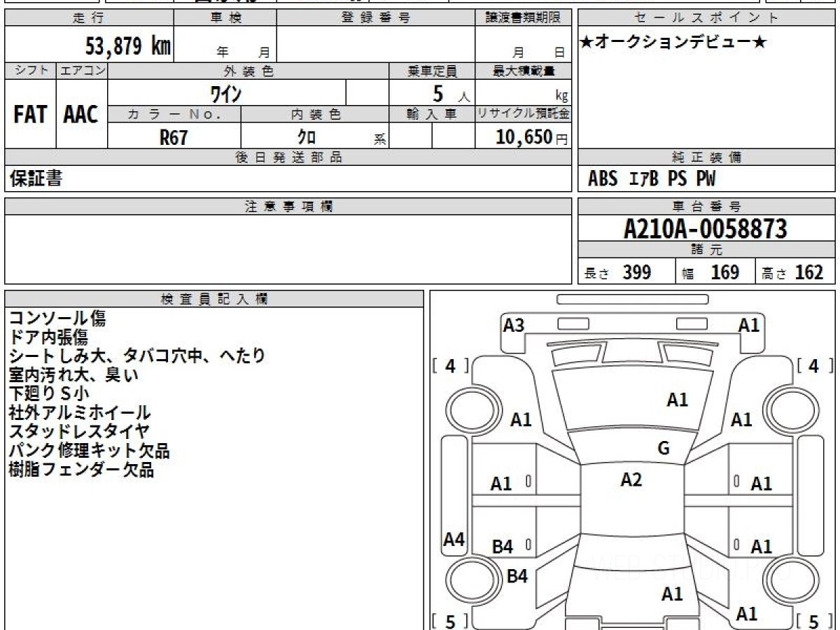Click the 車検 header cell

point(225,18)
